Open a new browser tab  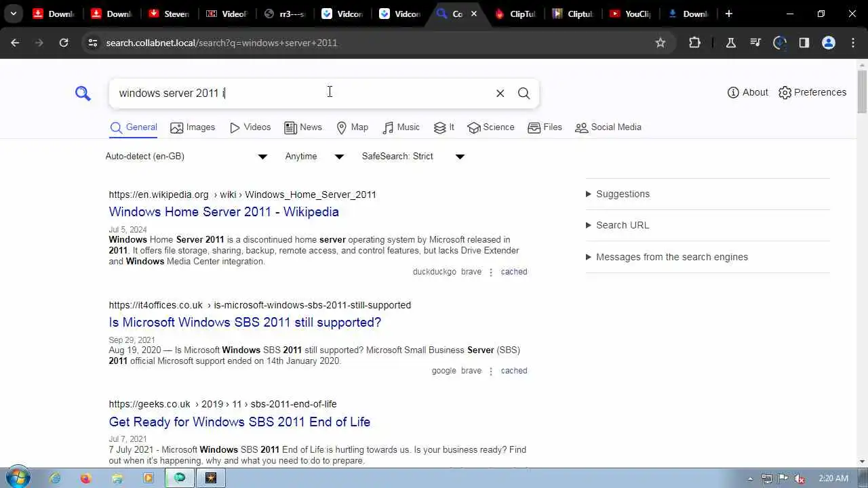click(x=729, y=14)
